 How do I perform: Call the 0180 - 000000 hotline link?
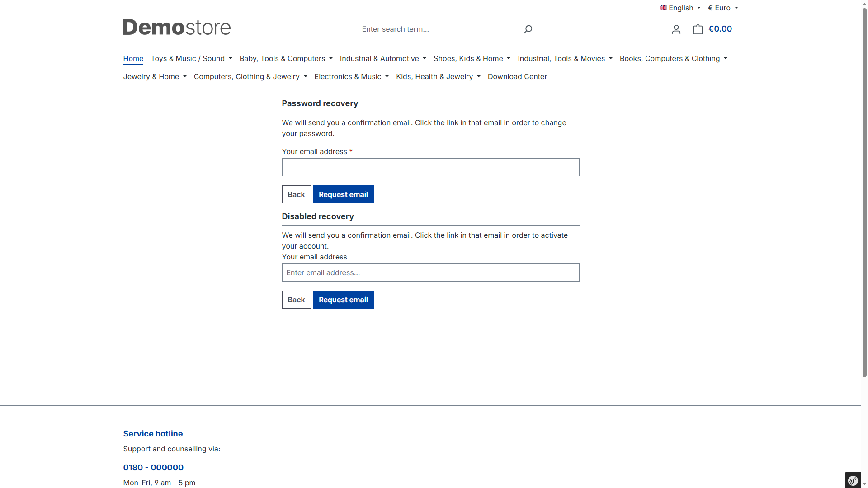click(153, 468)
